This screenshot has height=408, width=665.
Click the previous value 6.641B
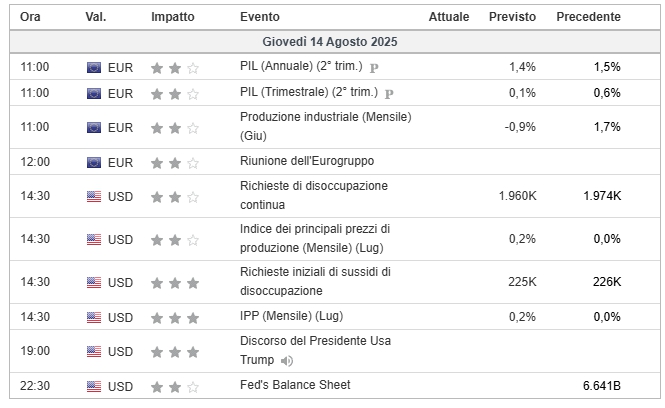pyautogui.click(x=601, y=386)
